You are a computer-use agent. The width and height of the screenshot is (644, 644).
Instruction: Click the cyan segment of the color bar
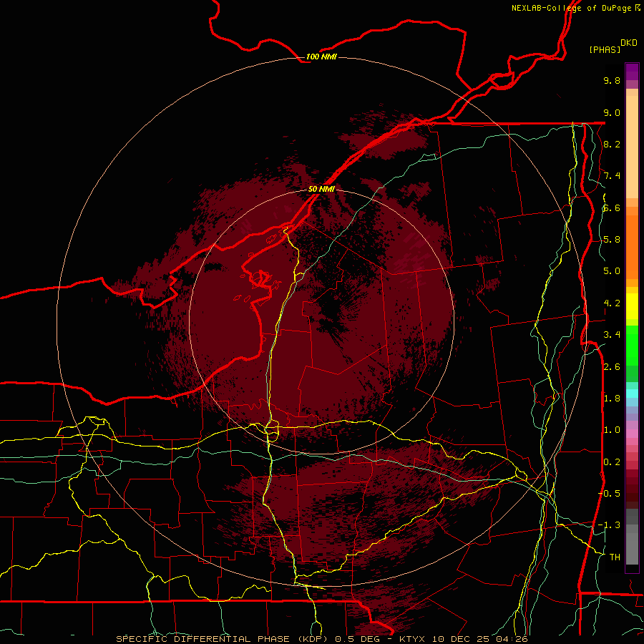[632, 394]
